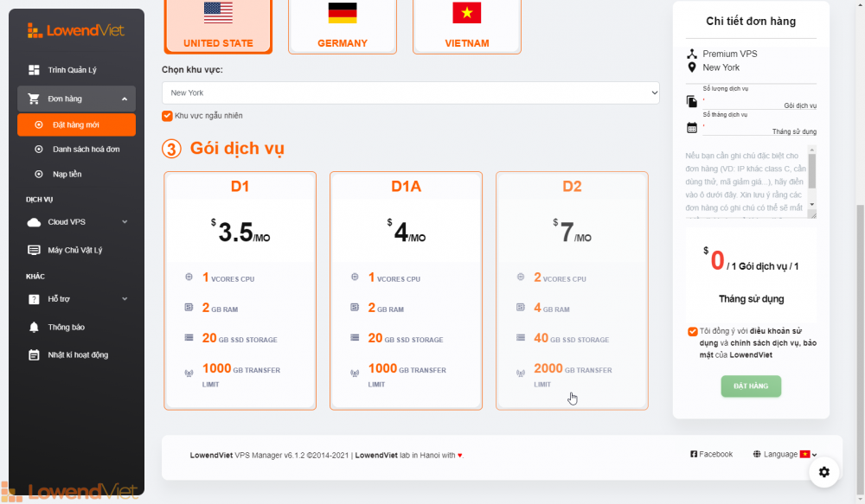Click the ĐẶT HÀNG order button
865x504 pixels.
[x=751, y=386]
